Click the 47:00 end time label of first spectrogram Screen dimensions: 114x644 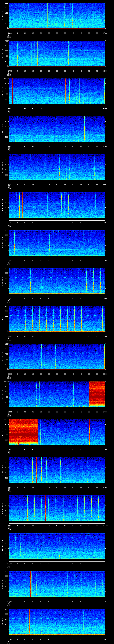105,33
